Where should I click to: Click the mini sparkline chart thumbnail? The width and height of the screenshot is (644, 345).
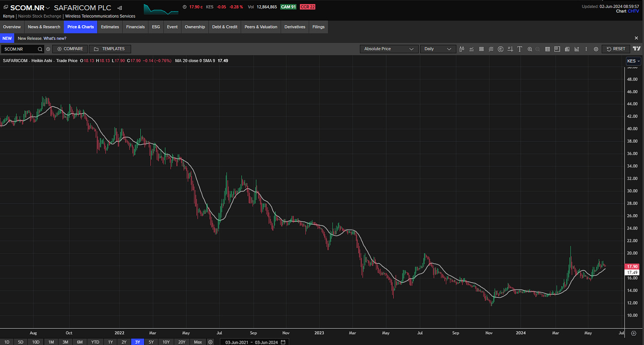161,9
